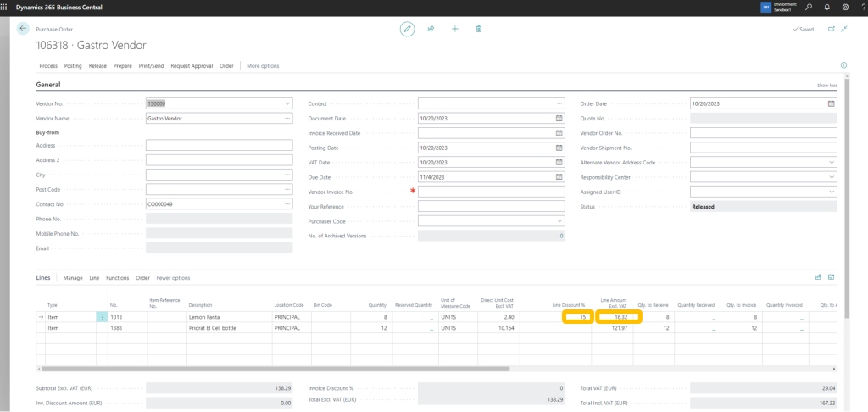Click the Vendor Order No. field
This screenshot has height=412, width=868.
764,133
